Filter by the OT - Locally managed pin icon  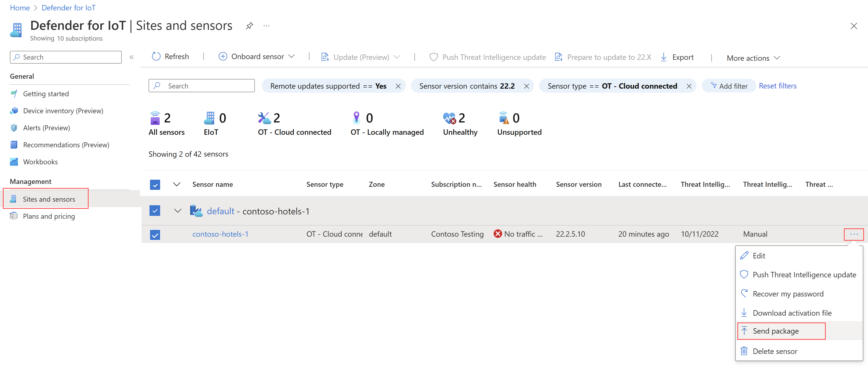356,118
